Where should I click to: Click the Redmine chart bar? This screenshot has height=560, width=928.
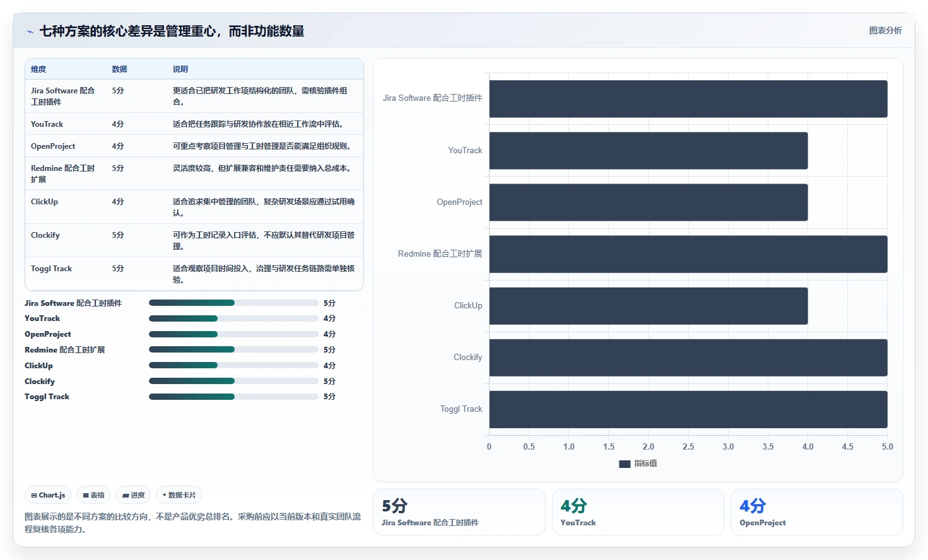pos(688,254)
